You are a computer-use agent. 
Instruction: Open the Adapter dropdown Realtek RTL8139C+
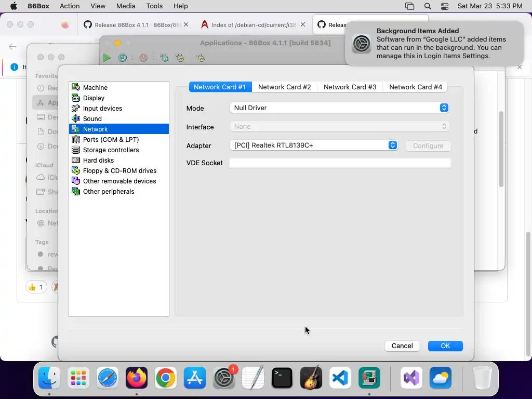[x=313, y=145]
